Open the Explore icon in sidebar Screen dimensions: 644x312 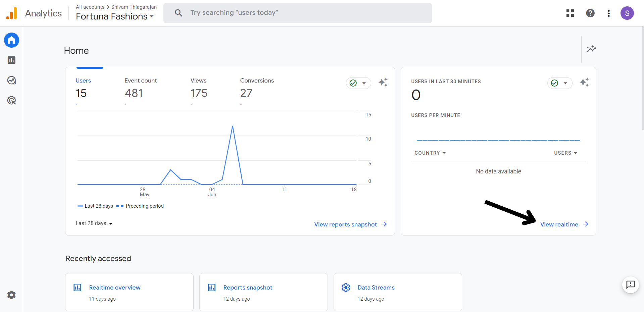point(11,80)
